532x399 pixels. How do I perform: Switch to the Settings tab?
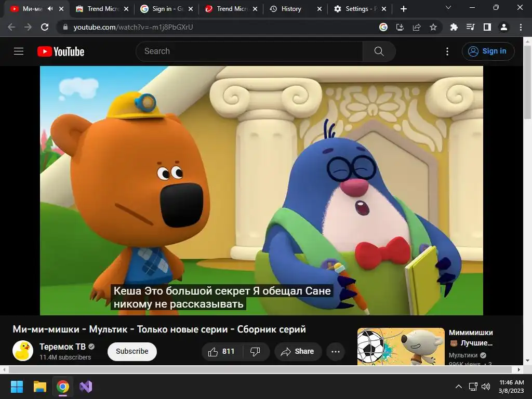(360, 9)
